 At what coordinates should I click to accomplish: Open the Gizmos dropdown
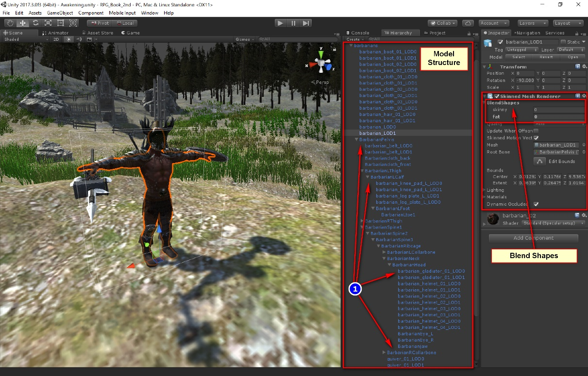(244, 39)
